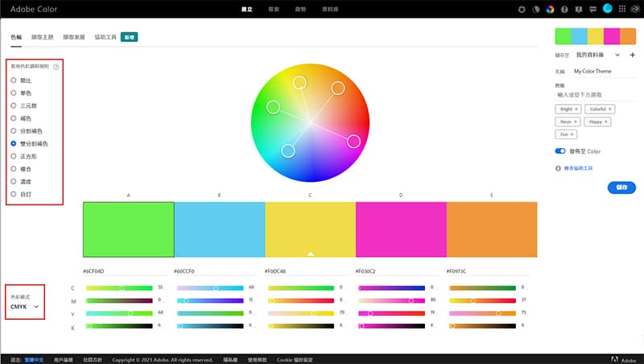This screenshot has height=364, width=644.
Task: Select the orange color swatch E
Action: coord(492,230)
